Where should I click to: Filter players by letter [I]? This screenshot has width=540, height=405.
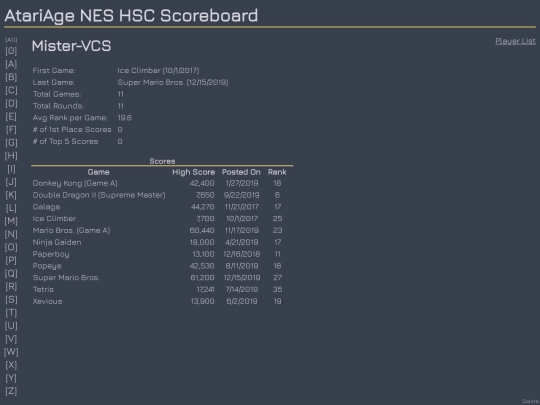[11, 169]
